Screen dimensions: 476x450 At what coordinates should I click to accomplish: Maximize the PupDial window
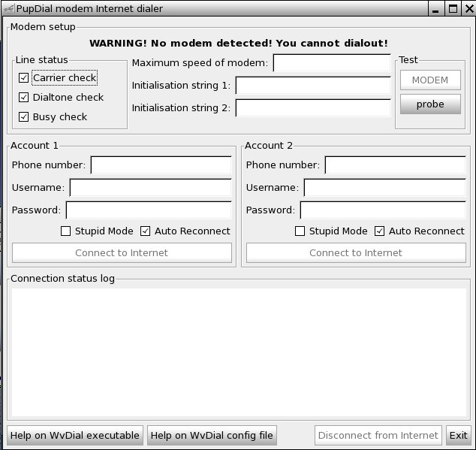453,9
